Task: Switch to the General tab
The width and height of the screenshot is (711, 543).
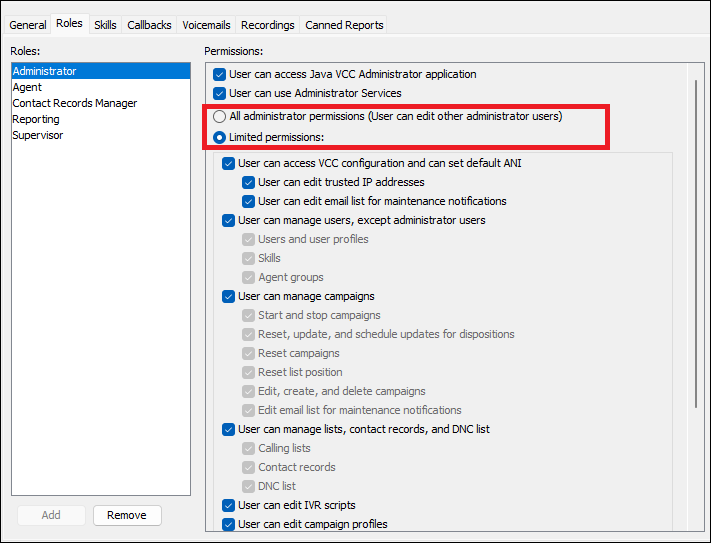Action: tap(28, 25)
